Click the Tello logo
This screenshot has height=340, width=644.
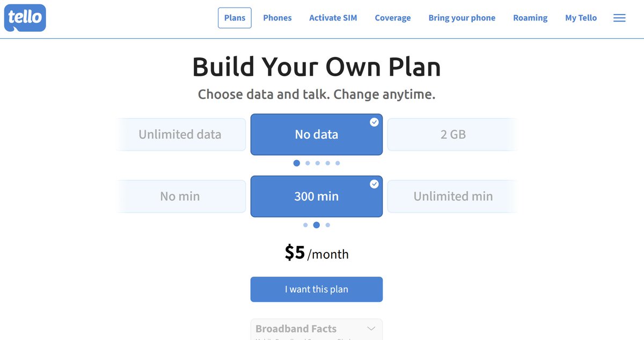[x=25, y=18]
